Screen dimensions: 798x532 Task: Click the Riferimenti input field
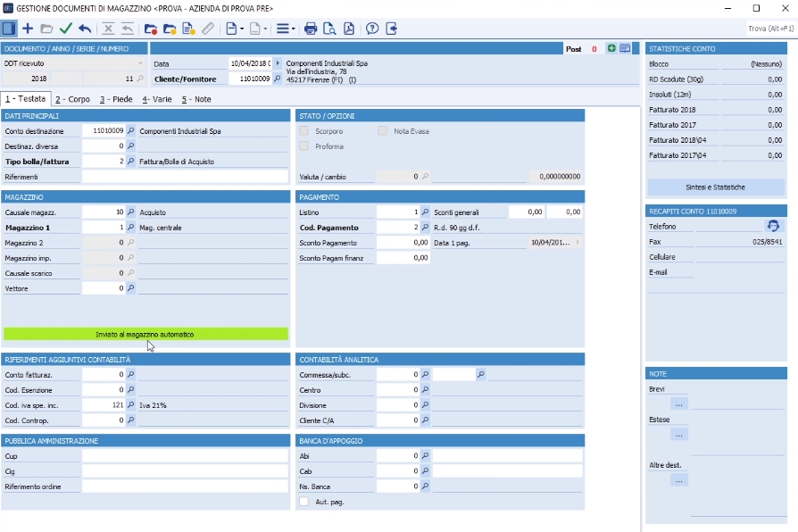185,177
